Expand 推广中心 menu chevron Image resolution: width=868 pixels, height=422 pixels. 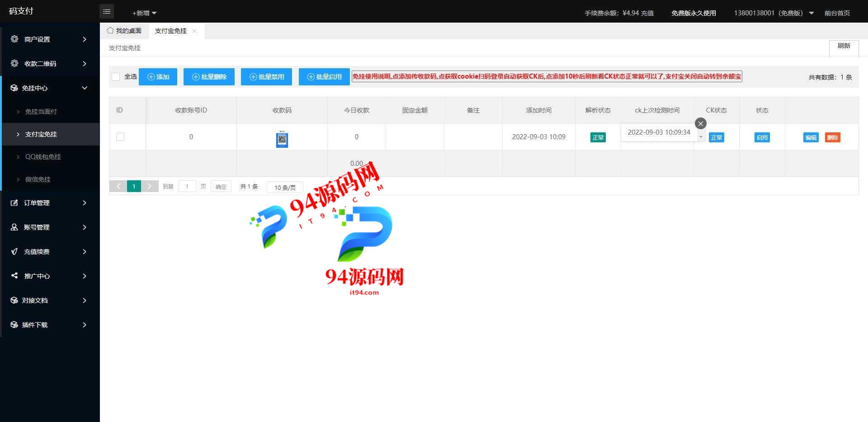[x=85, y=276]
